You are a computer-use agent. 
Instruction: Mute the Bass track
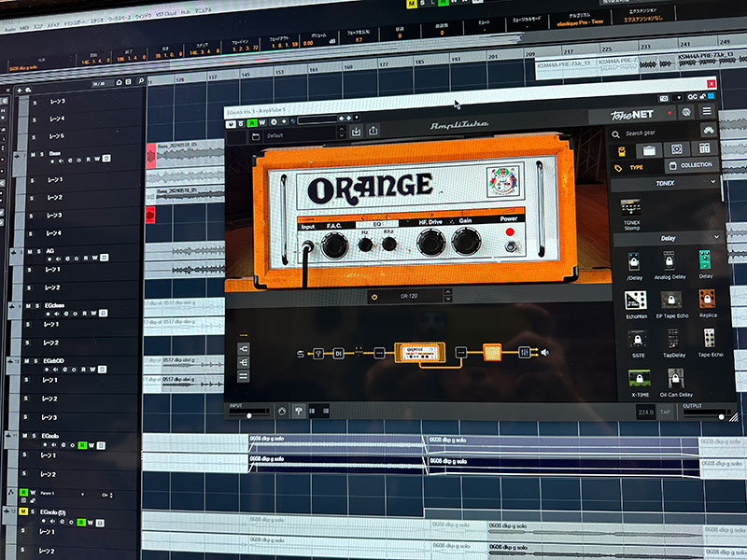33,155
